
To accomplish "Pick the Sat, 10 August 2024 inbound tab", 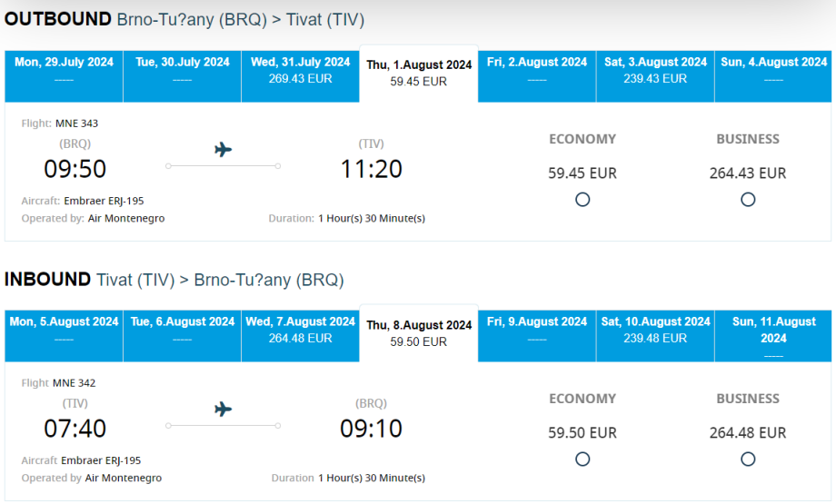I will pos(655,330).
